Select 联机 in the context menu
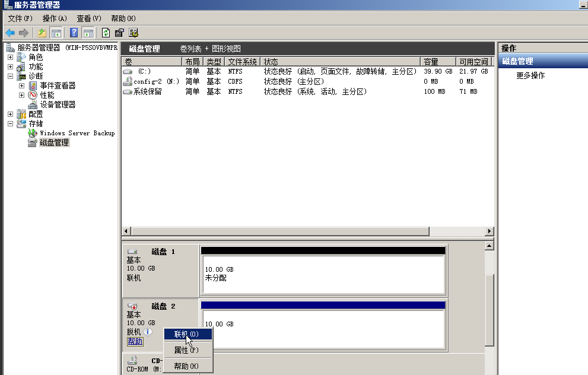Screen dimensions: 588x375 tap(187, 334)
